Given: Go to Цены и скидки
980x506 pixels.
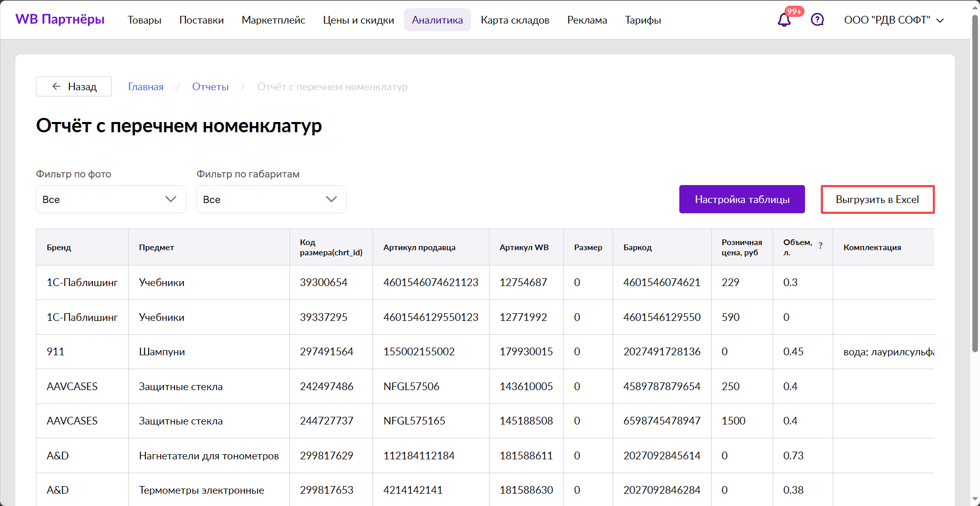Looking at the screenshot, I should coord(358,20).
